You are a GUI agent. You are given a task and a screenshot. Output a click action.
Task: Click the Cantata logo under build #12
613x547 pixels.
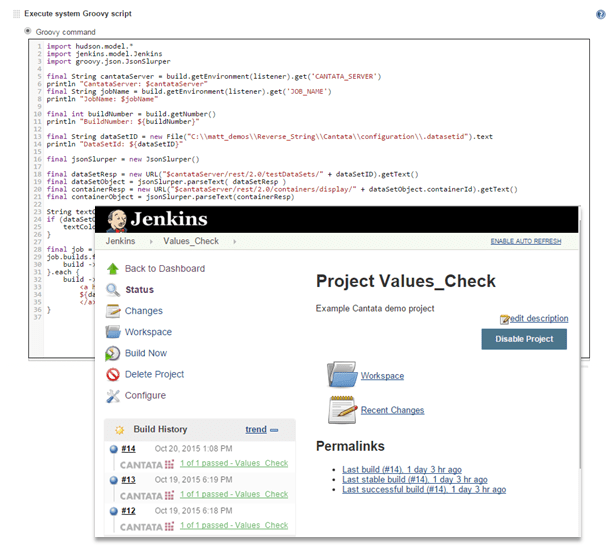click(147, 527)
